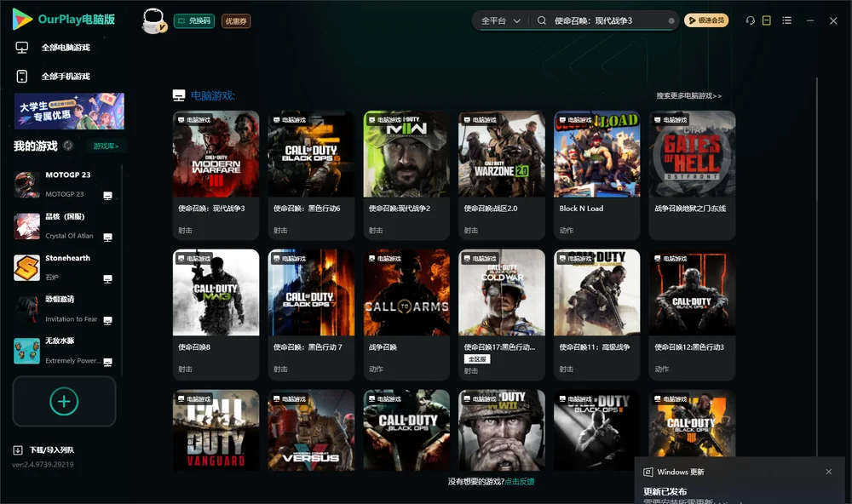Click the PC icon on Invitation to Fear row
852x504 pixels.
107,320
